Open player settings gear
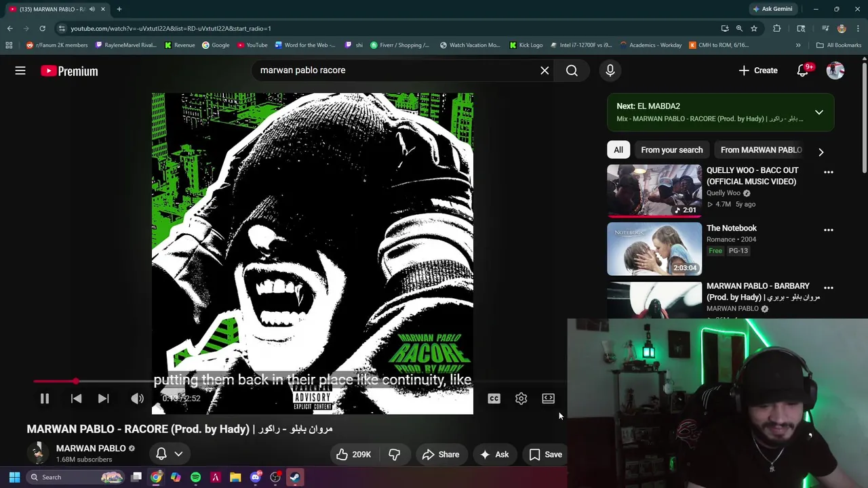The height and width of the screenshot is (488, 868). click(521, 399)
